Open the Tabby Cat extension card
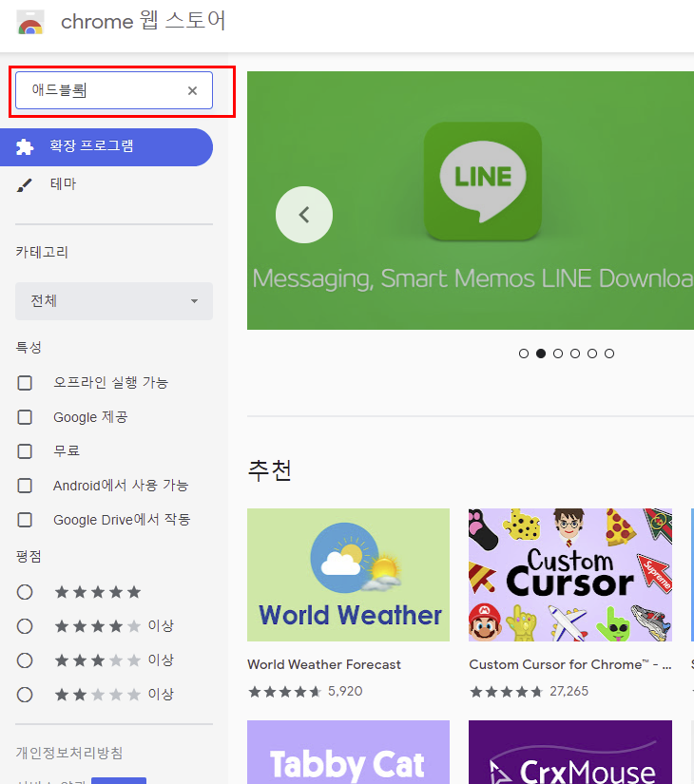 348,752
